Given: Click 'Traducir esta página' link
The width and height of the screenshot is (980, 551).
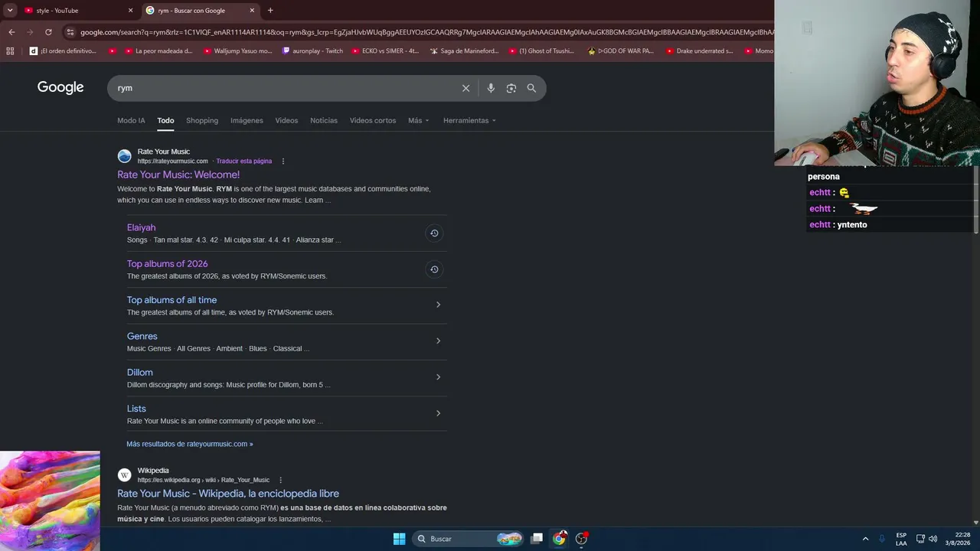Looking at the screenshot, I should (244, 161).
